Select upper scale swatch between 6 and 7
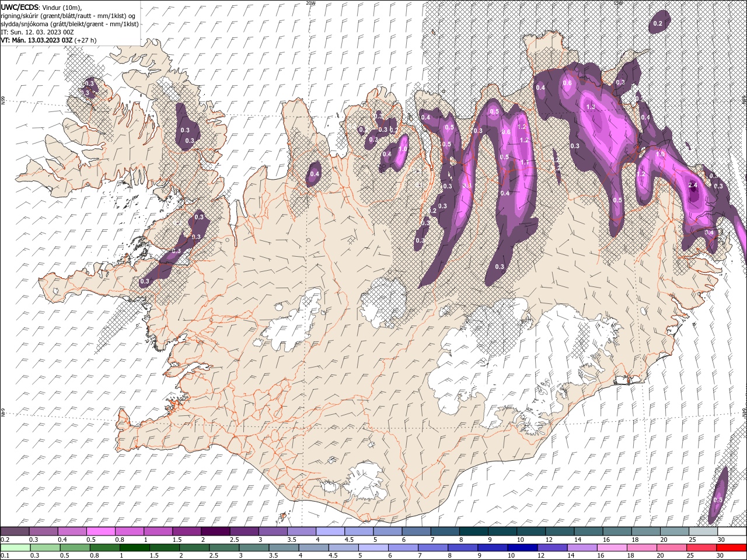 (417, 531)
